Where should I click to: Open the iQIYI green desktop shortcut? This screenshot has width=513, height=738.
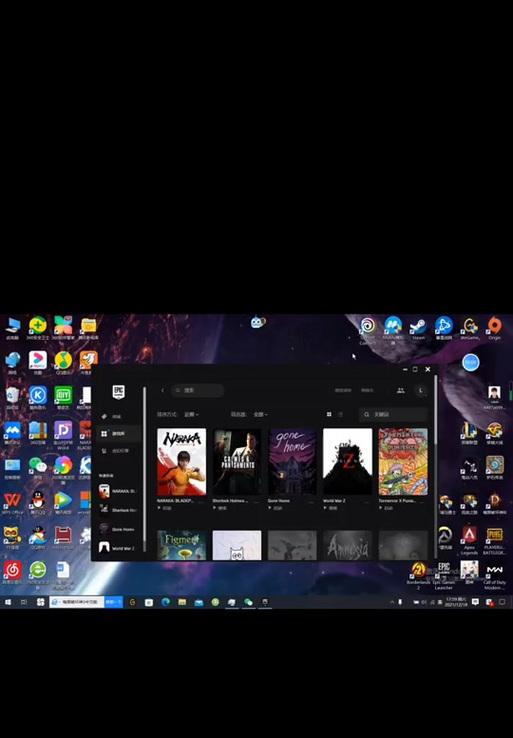(63, 397)
